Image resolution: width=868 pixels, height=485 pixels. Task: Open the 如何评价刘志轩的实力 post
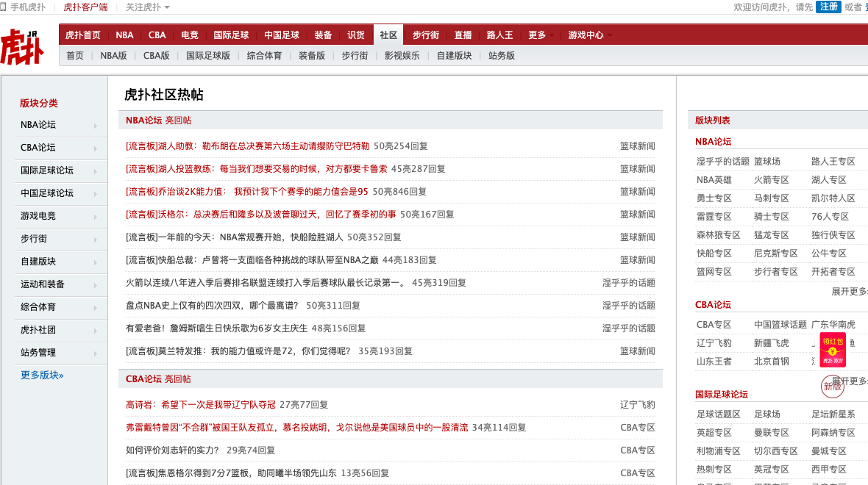(172, 450)
